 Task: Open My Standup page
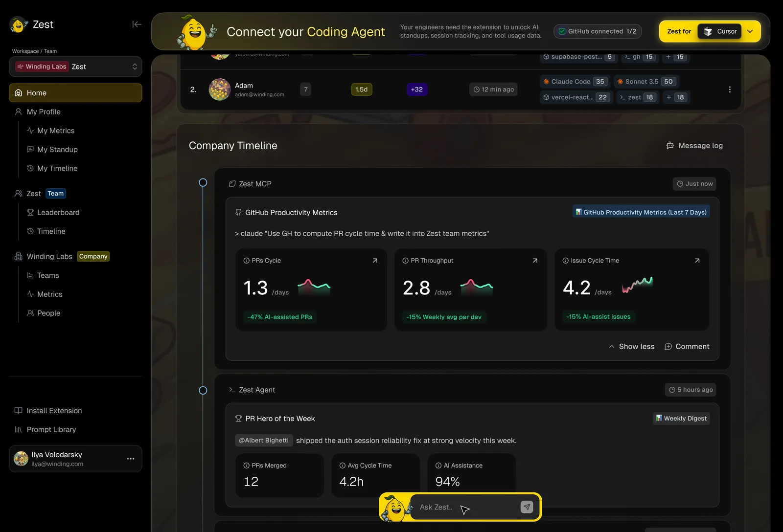point(57,150)
